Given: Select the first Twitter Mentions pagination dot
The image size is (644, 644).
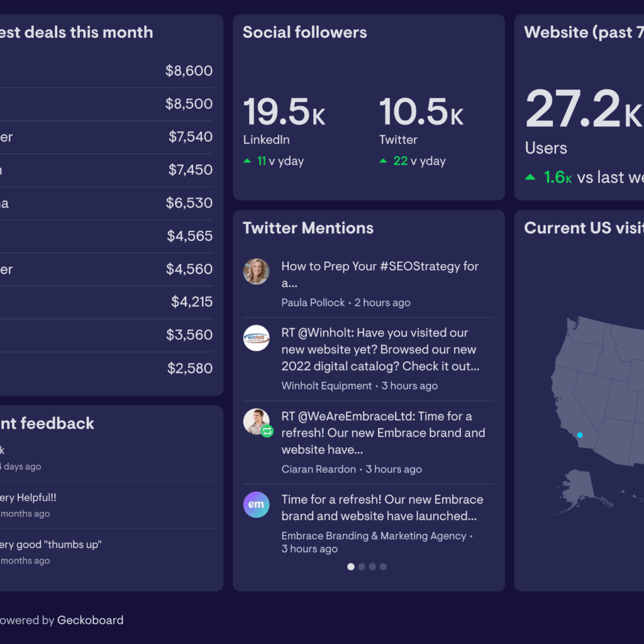Looking at the screenshot, I should click(x=351, y=567).
